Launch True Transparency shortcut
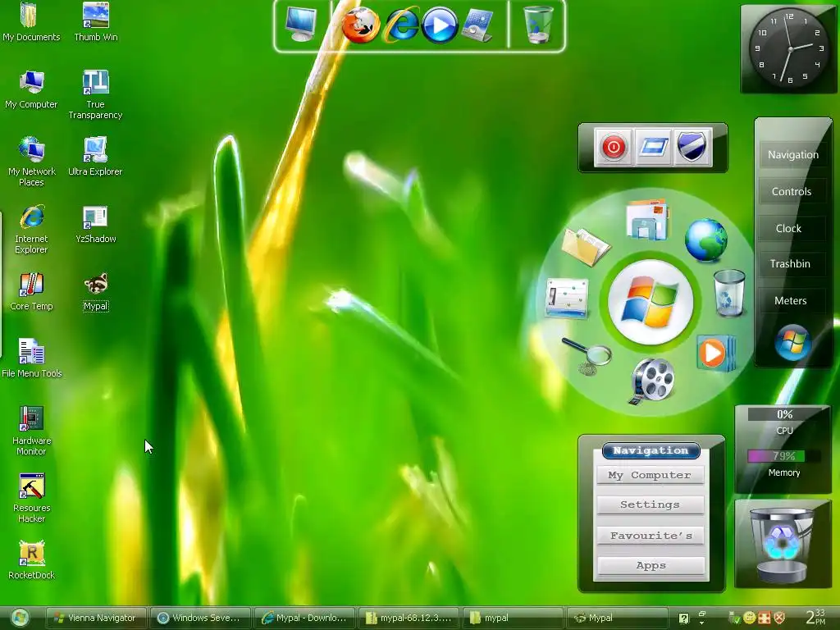Viewport: 840px width, 630px height. (x=95, y=94)
